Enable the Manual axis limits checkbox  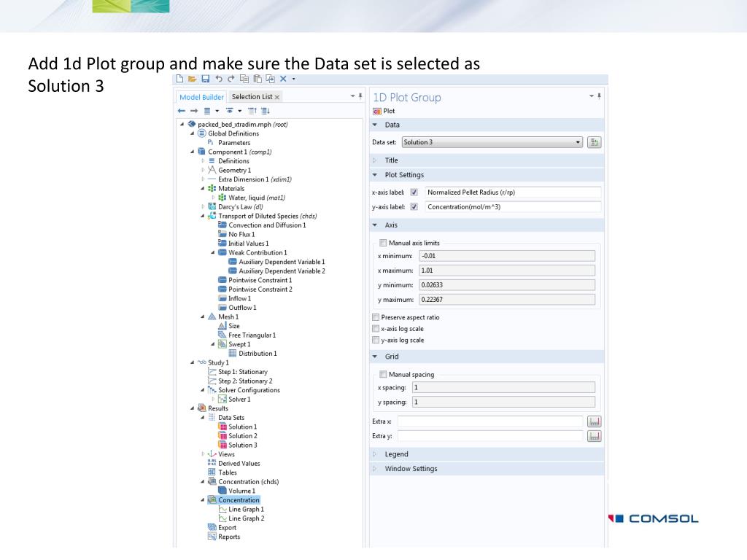tap(384, 243)
